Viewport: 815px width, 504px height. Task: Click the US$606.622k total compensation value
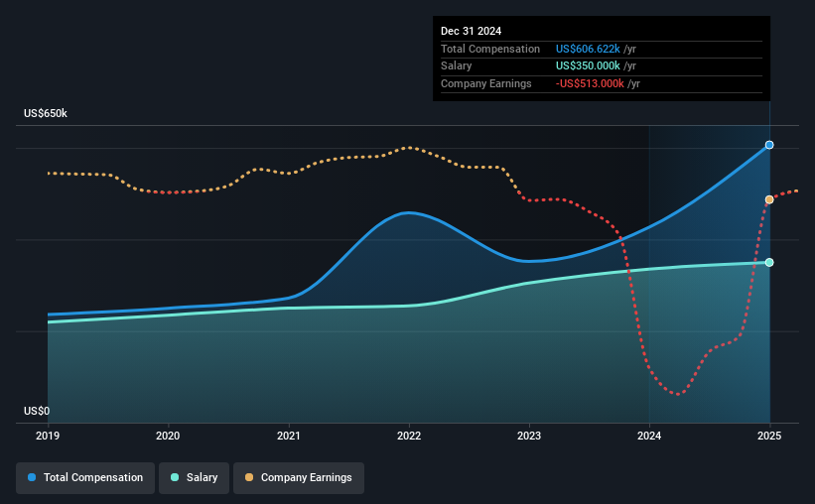pos(588,49)
